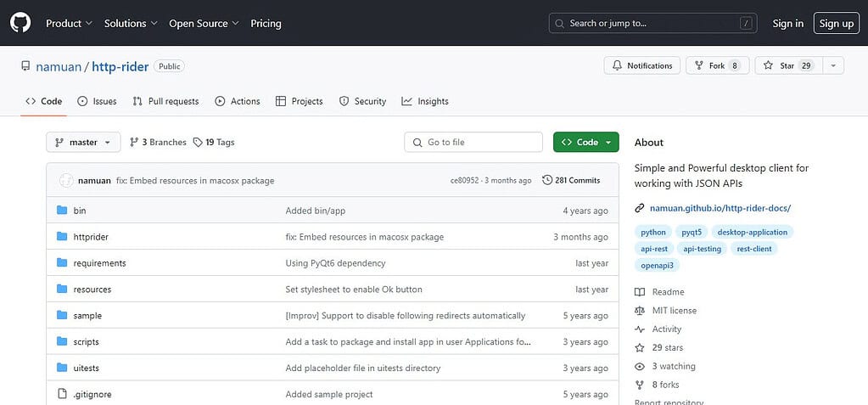868x405 pixels.
Task: Open the Pricing page
Action: pos(266,23)
